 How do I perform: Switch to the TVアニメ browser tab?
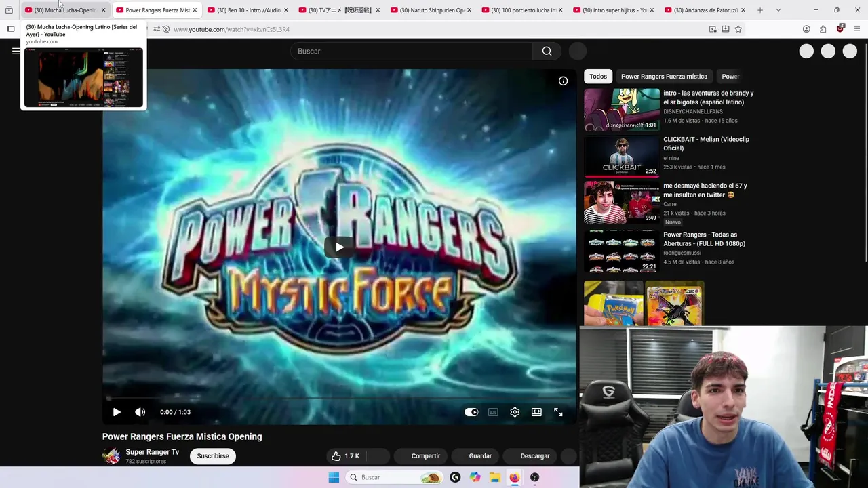tap(340, 10)
